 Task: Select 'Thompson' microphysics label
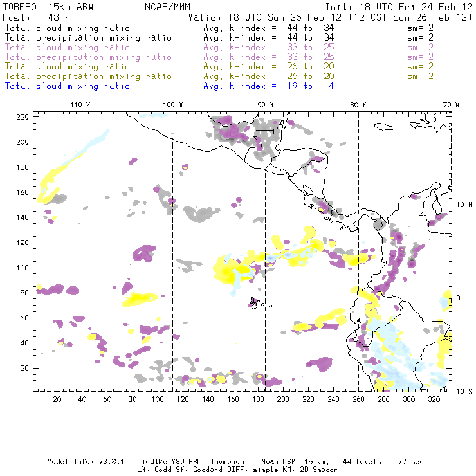(x=227, y=462)
